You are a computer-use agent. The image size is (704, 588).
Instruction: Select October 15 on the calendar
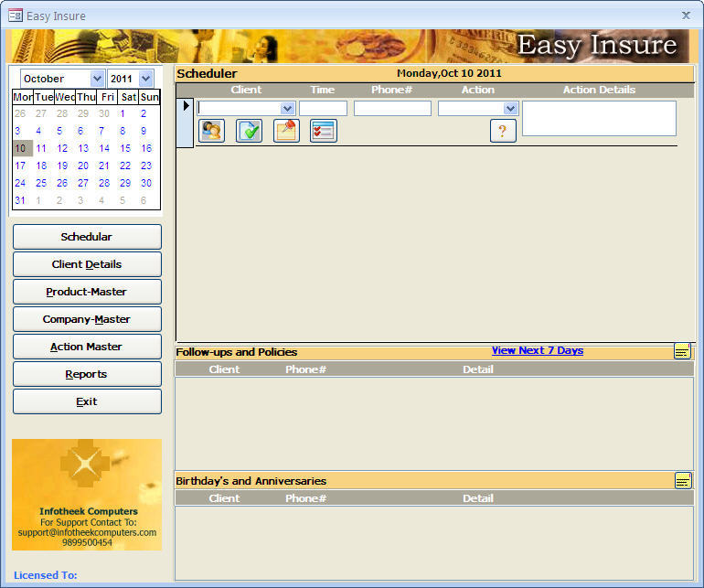point(125,148)
